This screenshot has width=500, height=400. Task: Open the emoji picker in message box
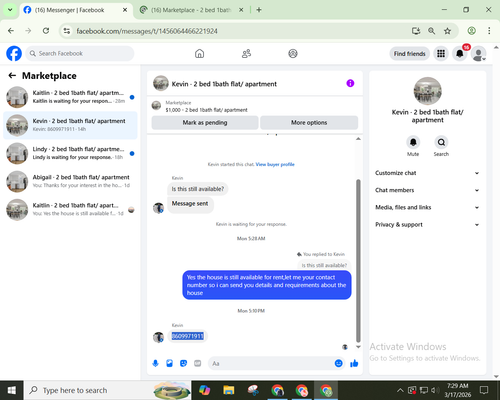coord(338,363)
